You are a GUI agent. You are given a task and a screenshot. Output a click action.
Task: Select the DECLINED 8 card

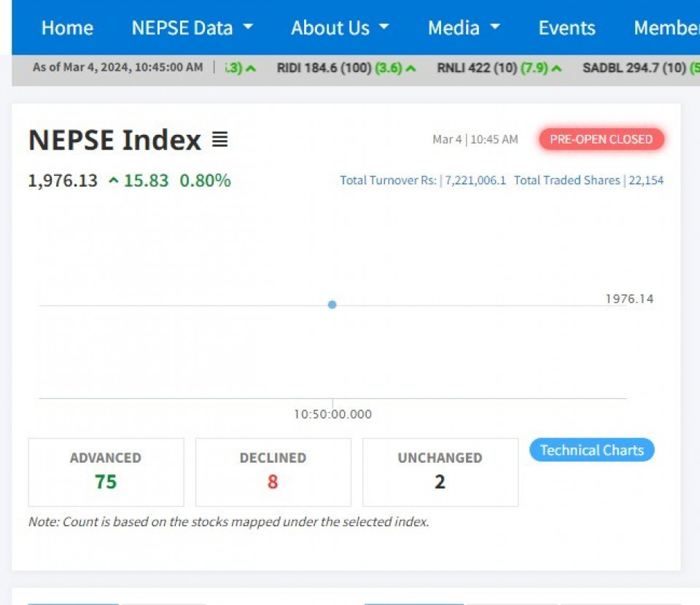tap(273, 472)
